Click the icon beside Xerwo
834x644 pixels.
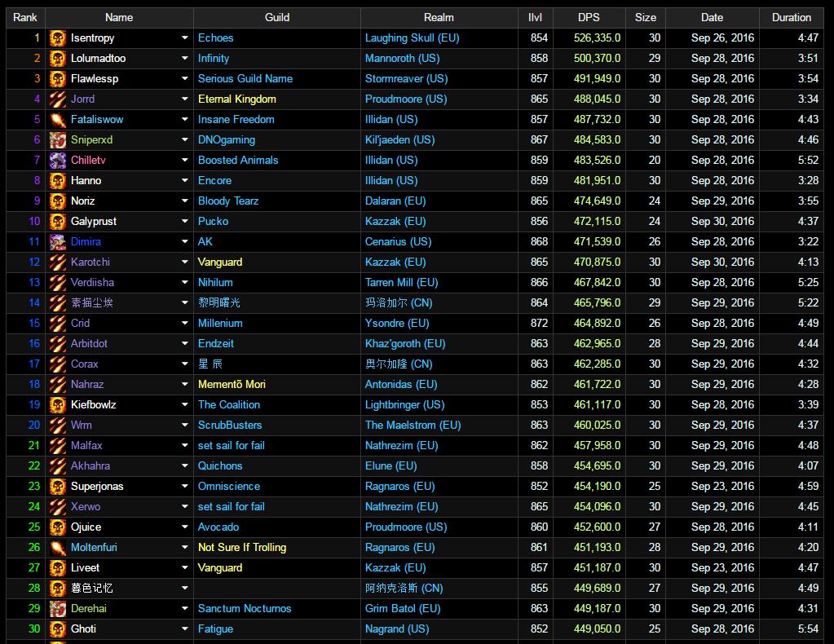coord(57,507)
